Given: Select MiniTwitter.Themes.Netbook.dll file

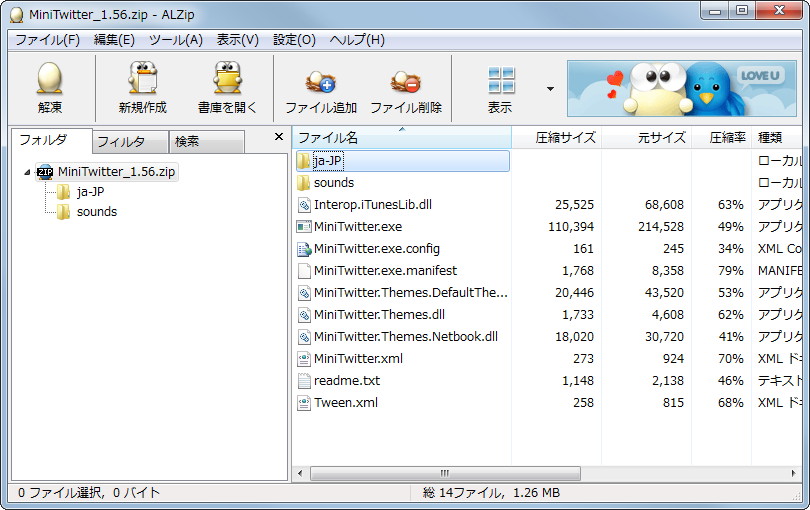Looking at the screenshot, I should (406, 336).
